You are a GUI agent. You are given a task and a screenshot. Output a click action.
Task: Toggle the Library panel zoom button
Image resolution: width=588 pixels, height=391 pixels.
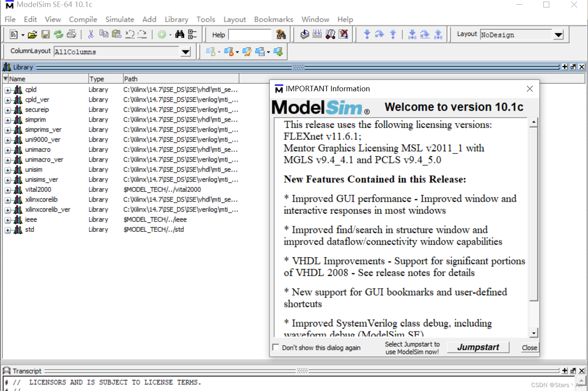(x=573, y=67)
